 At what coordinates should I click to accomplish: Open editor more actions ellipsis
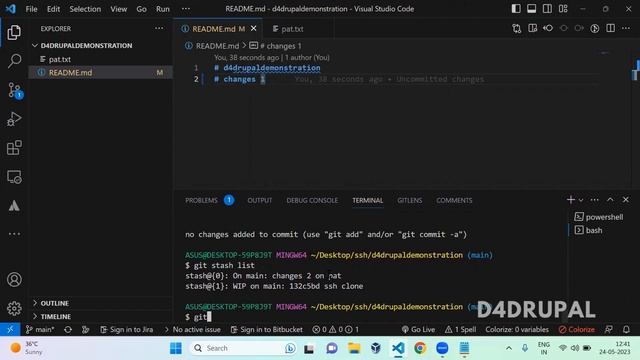click(626, 29)
